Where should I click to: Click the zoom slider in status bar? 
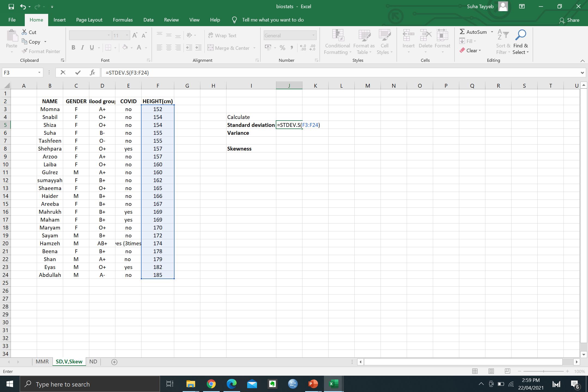543,371
